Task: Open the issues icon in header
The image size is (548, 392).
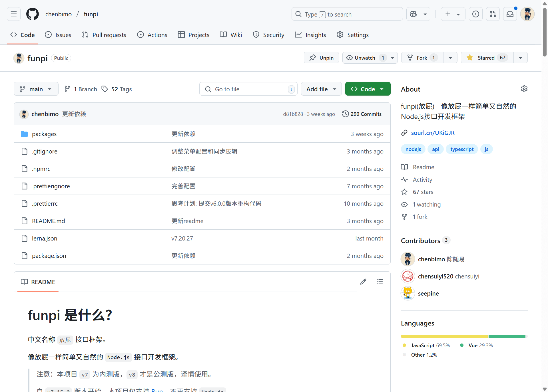Action: coord(476,14)
